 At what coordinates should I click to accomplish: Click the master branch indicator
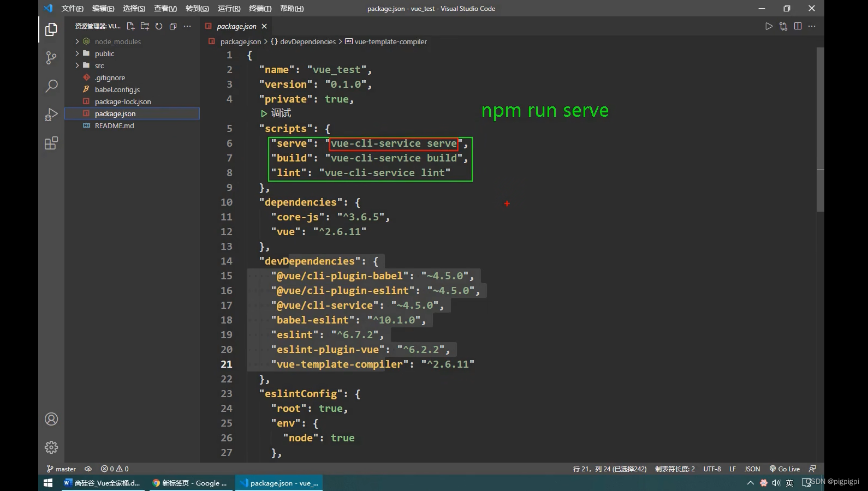61,469
